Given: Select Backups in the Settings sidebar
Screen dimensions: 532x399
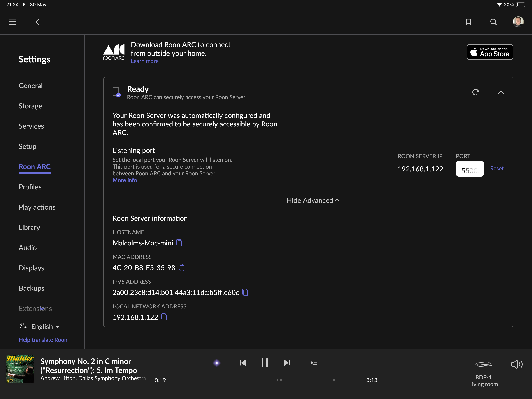Looking at the screenshot, I should coord(32,288).
